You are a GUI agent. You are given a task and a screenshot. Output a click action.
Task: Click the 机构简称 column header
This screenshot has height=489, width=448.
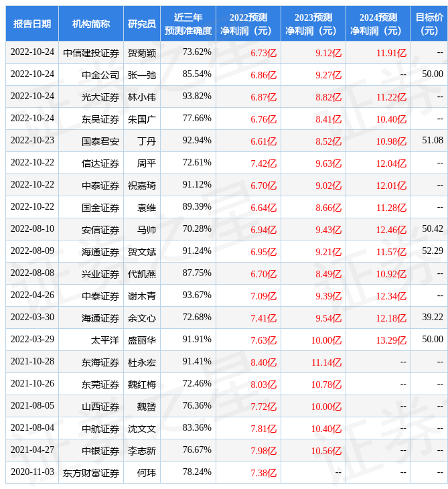[91, 23]
